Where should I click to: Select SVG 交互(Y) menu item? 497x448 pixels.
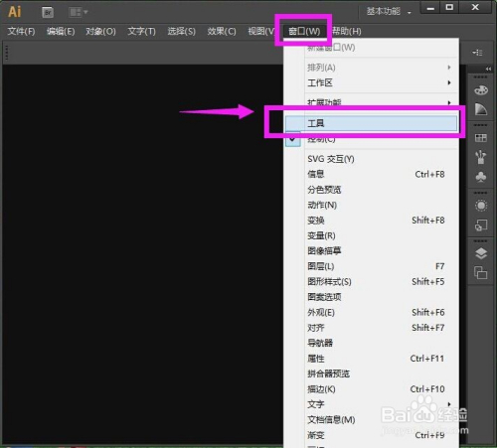tap(371, 159)
